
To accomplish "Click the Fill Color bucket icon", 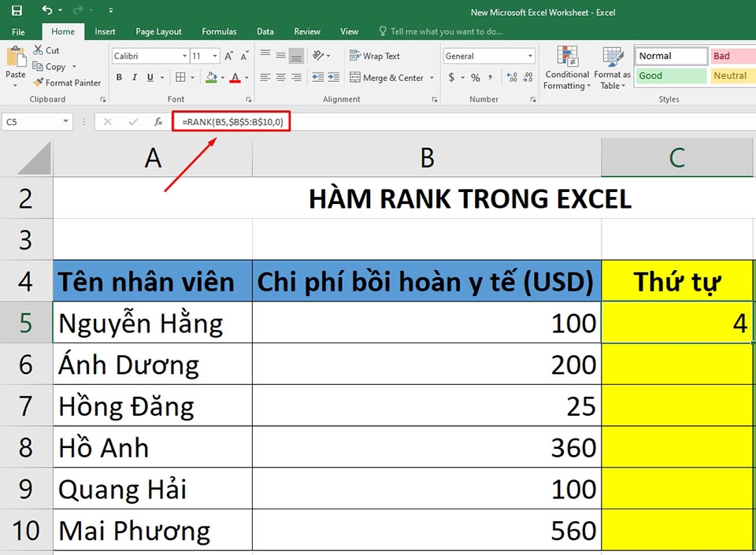I will (x=213, y=77).
